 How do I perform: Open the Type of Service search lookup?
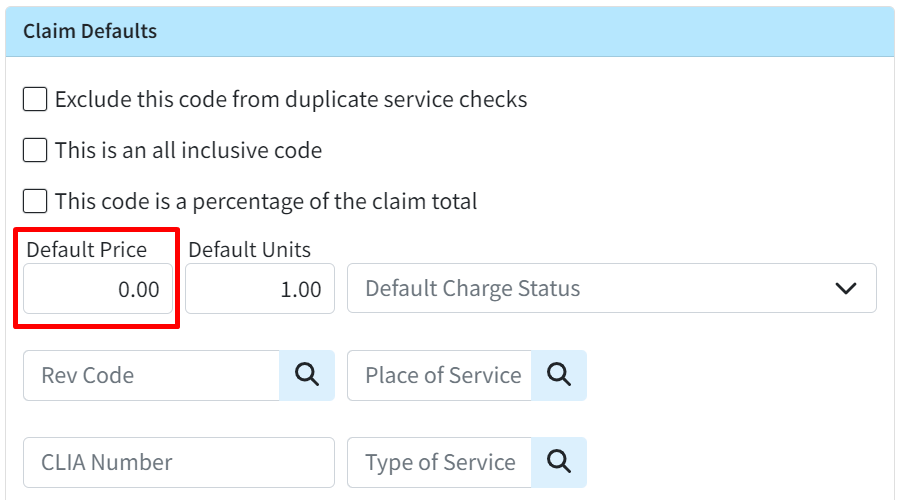559,462
